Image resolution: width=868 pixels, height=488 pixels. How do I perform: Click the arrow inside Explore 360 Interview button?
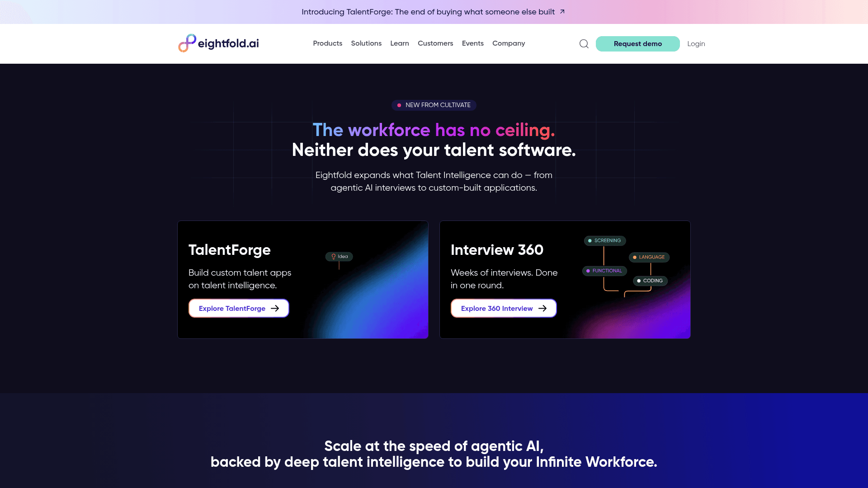pos(542,309)
